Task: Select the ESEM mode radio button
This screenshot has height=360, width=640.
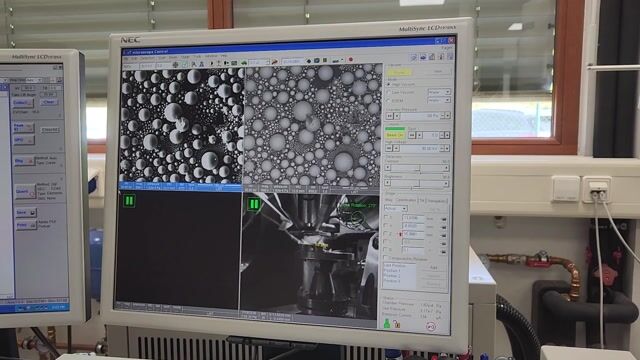Action: (x=389, y=100)
